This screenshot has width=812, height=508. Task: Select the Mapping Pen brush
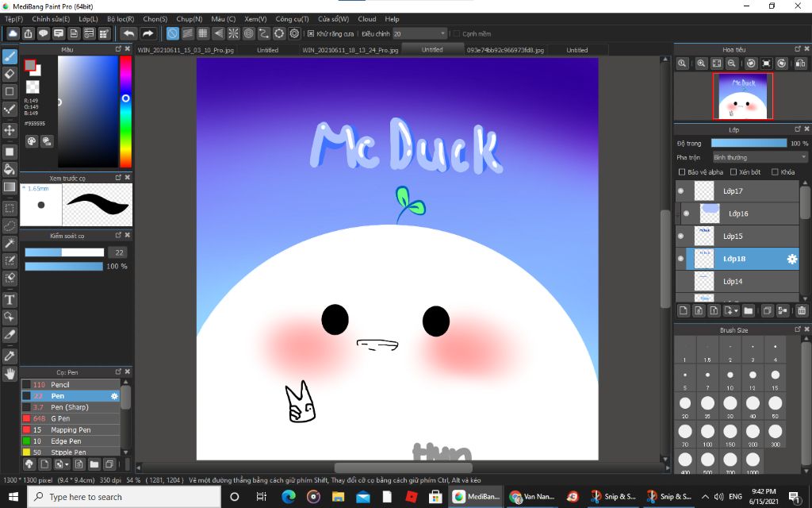click(x=71, y=429)
